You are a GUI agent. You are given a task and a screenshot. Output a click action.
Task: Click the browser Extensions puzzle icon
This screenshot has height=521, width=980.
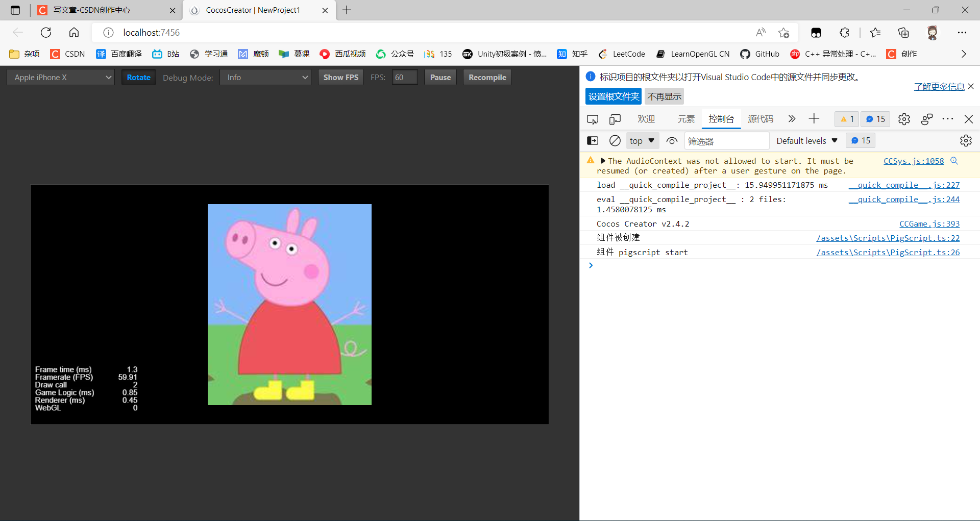(x=844, y=33)
